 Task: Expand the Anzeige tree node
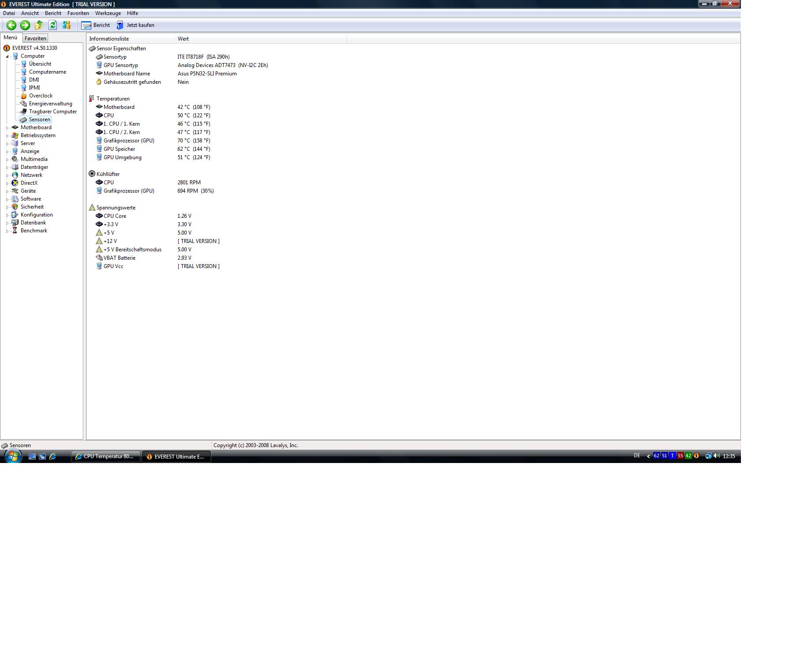[7, 152]
